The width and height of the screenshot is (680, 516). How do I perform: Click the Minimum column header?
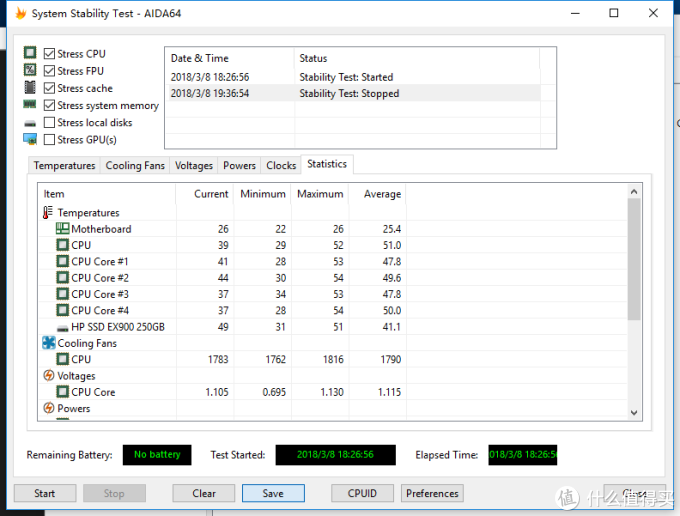[262, 194]
